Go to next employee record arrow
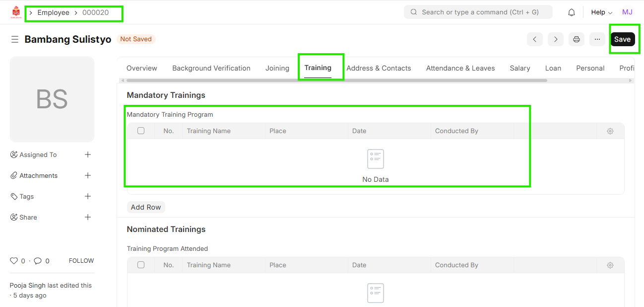This screenshot has width=644, height=307. pos(555,39)
